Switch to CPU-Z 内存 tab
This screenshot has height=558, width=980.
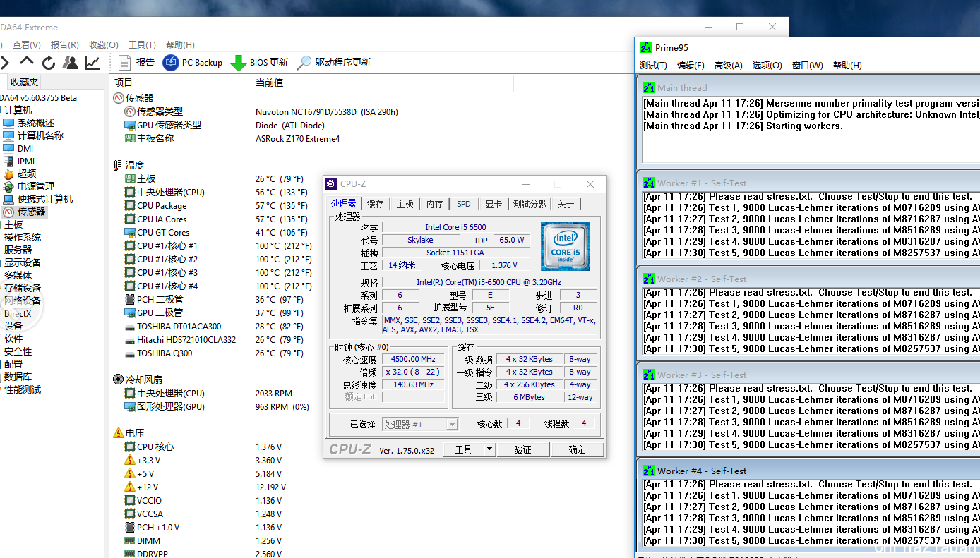(434, 204)
